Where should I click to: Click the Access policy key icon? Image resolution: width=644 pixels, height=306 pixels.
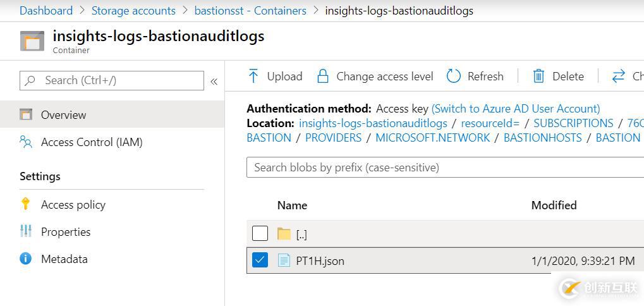click(x=25, y=204)
